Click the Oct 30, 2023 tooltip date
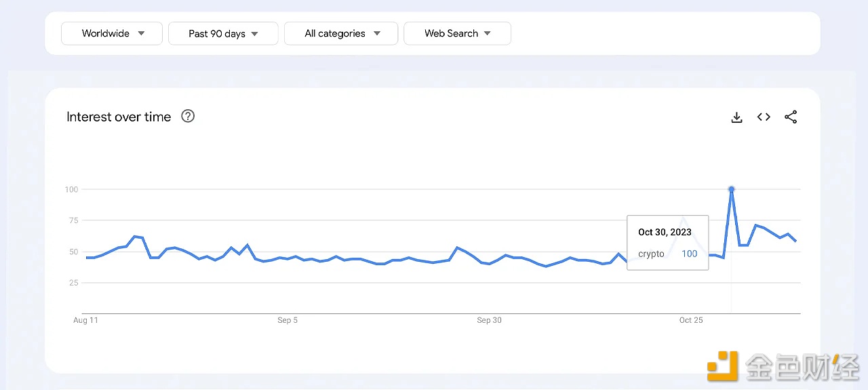This screenshot has height=390, width=868. [x=665, y=232]
